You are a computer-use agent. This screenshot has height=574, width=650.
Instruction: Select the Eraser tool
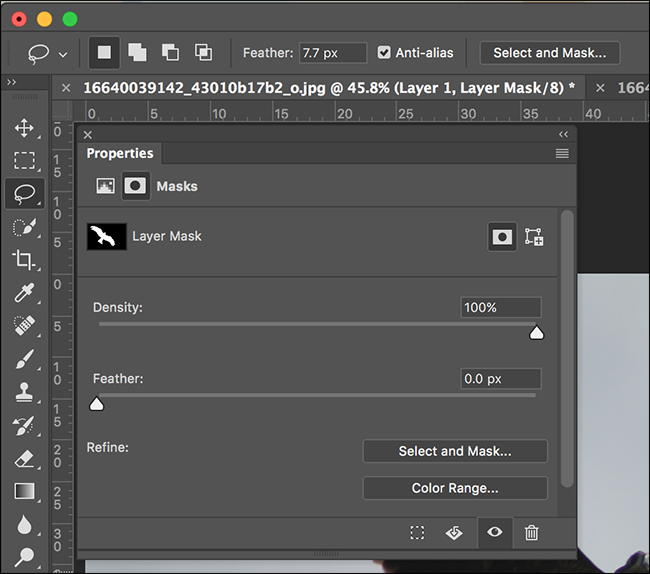pyautogui.click(x=24, y=458)
